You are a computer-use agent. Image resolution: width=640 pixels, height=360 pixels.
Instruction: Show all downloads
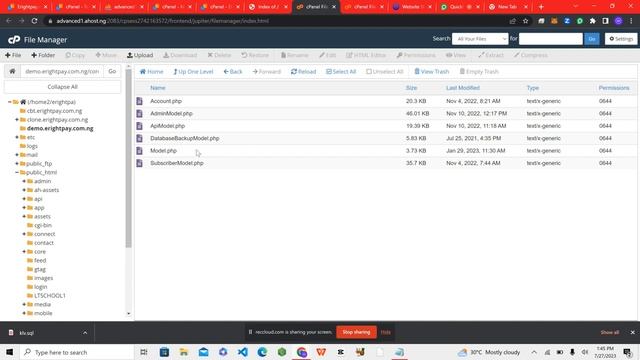(x=610, y=332)
